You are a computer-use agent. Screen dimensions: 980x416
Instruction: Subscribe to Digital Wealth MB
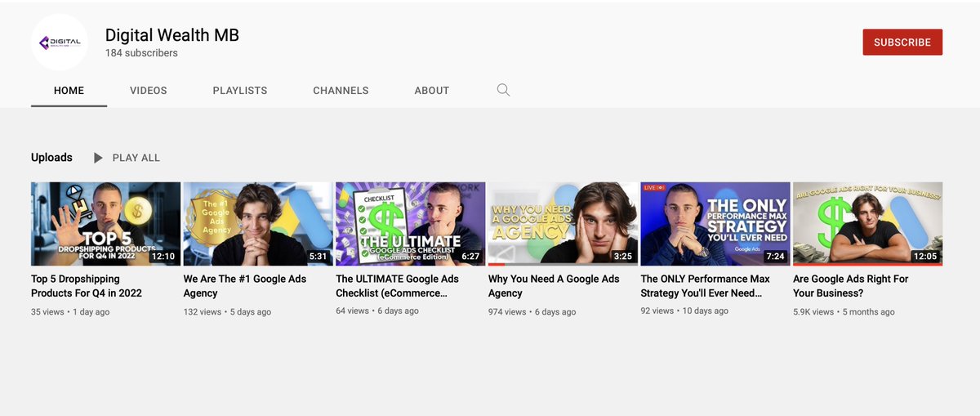902,42
